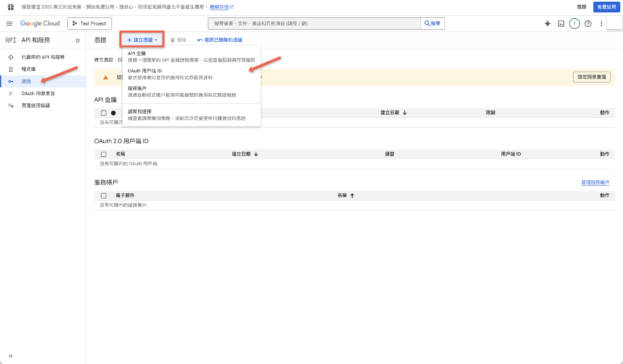Open the help question mark icon

(588, 23)
